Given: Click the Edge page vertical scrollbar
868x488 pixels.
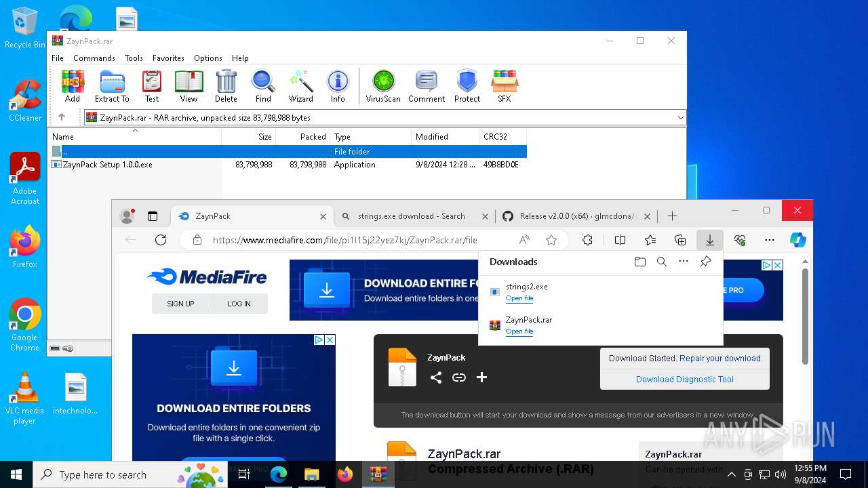Looking at the screenshot, I should click(x=806, y=317).
